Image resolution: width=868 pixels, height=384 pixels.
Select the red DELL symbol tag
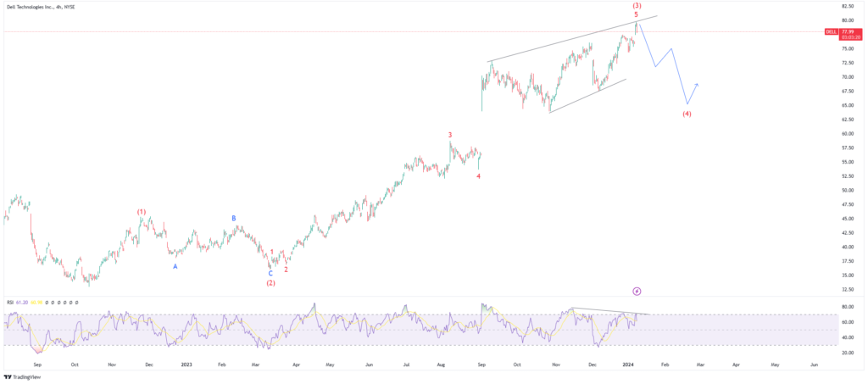[832, 32]
